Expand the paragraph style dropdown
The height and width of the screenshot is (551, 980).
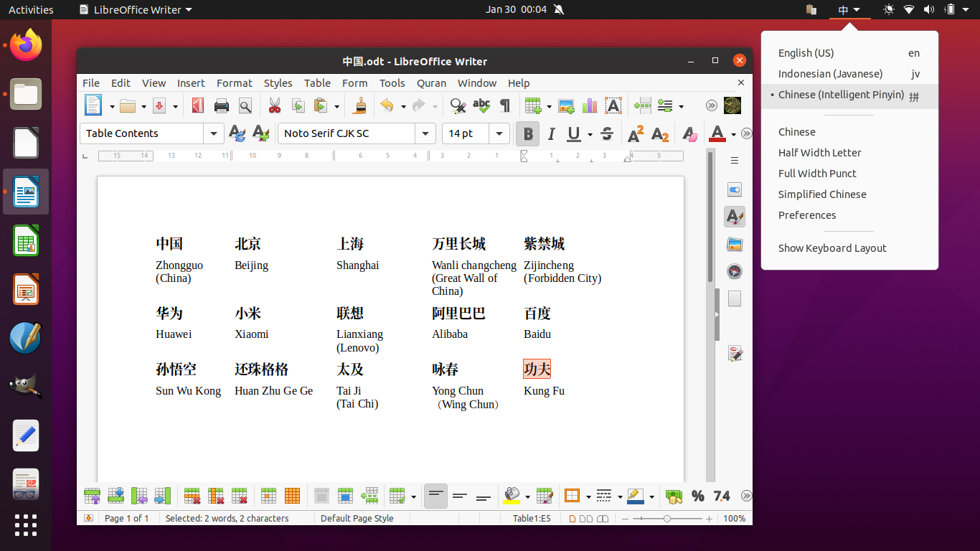pos(214,133)
